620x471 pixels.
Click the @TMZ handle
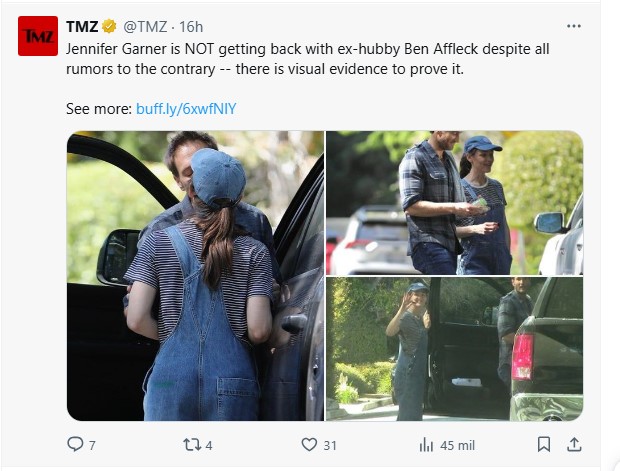145,27
